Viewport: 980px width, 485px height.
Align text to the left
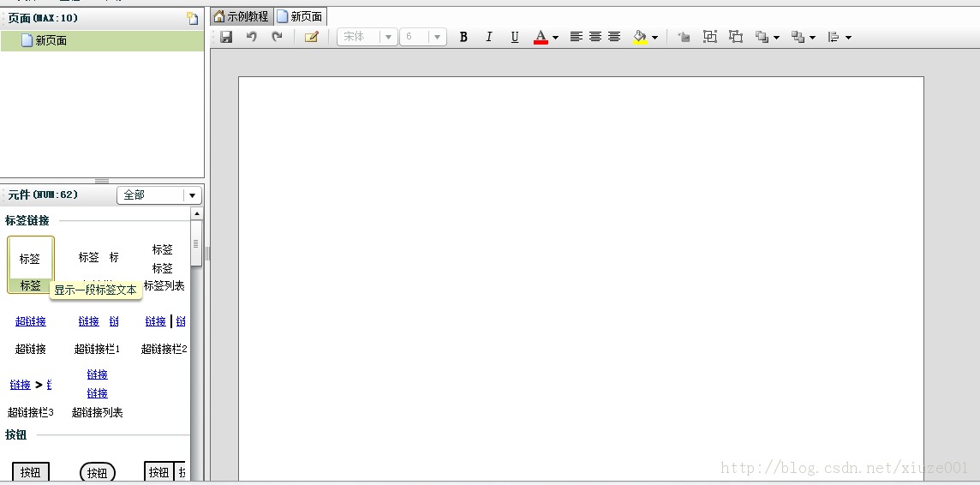[x=577, y=37]
